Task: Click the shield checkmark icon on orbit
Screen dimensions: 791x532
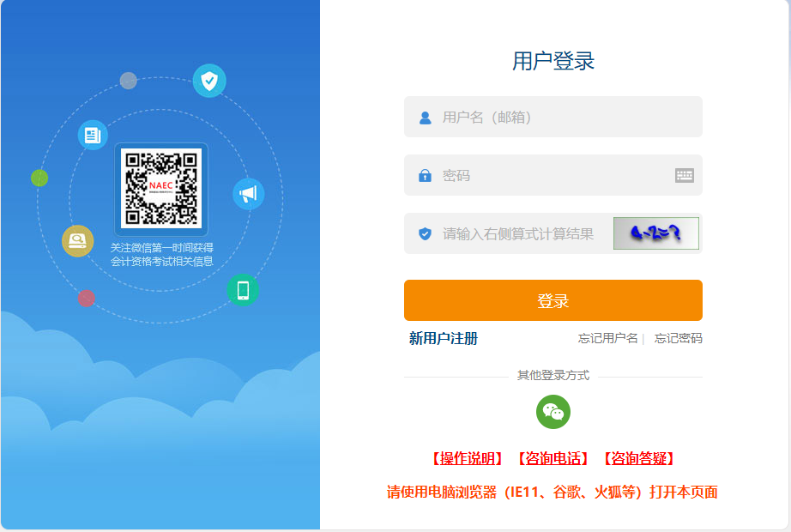Action: point(209,81)
